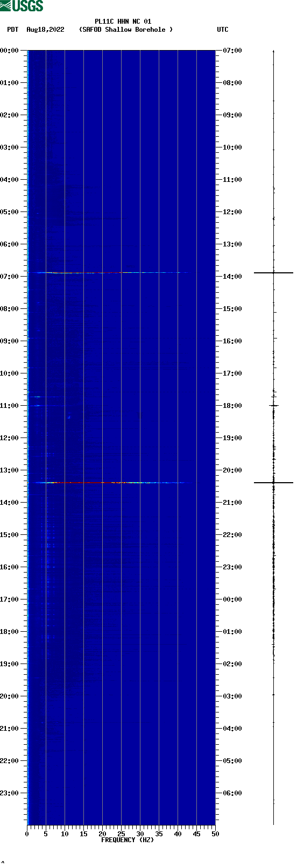Click the '06:00' UTC time label
This screenshot has height=868, width=297.
[x=232, y=793]
